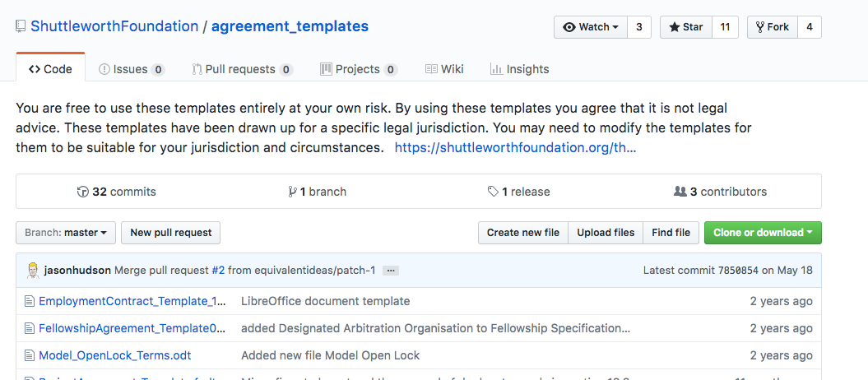Open the Issues tab
Screen dimensions: 868x380
tap(132, 69)
